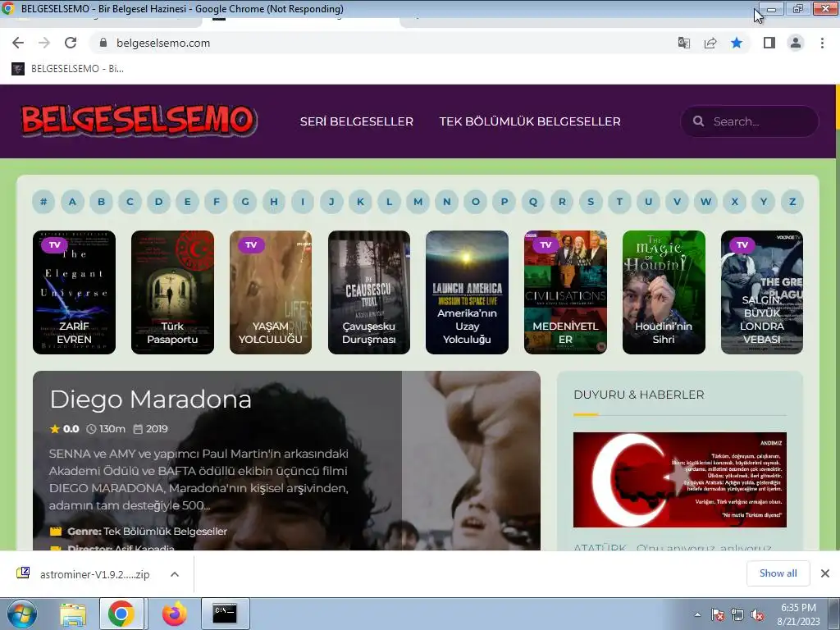Open the Chrome profile avatar
This screenshot has height=630, width=840.
click(x=796, y=43)
